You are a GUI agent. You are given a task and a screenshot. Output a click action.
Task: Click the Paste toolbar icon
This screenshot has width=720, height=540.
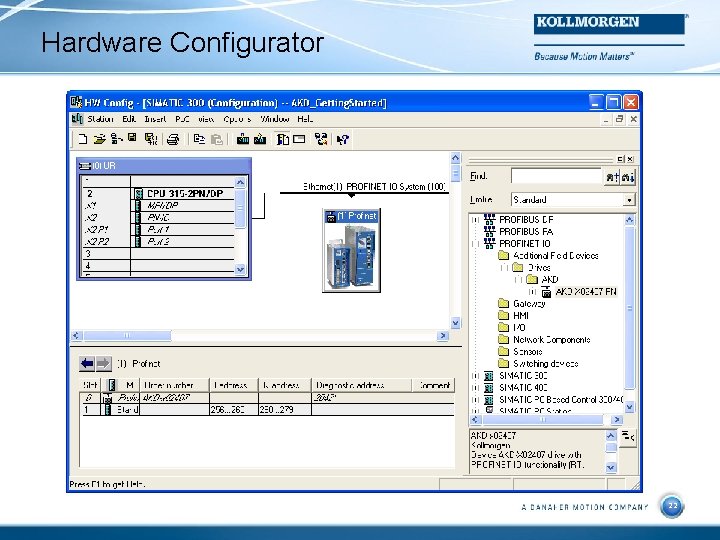point(216,139)
